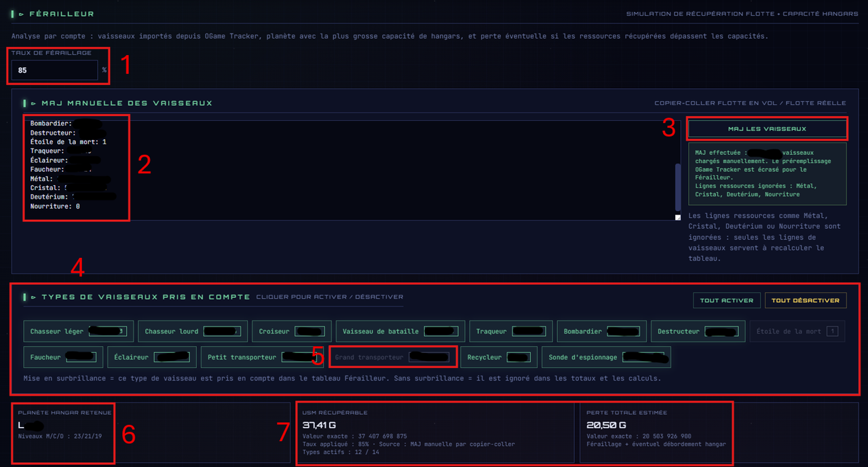Toggle the Bombardier ship type chip

click(602, 331)
